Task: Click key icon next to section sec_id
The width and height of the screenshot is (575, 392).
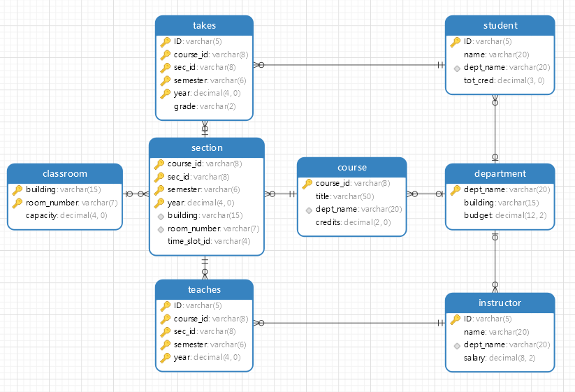Action: (159, 177)
